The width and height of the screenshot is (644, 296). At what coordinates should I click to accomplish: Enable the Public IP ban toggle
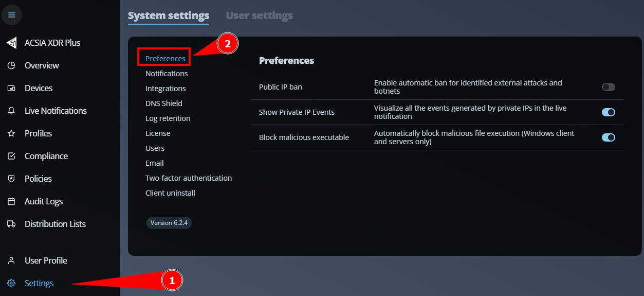[x=609, y=87]
